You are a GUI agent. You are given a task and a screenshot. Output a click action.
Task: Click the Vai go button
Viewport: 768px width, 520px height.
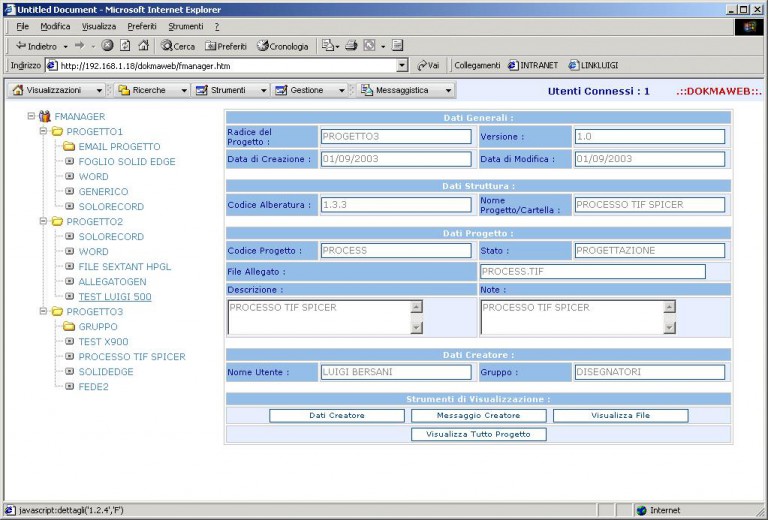click(x=428, y=65)
